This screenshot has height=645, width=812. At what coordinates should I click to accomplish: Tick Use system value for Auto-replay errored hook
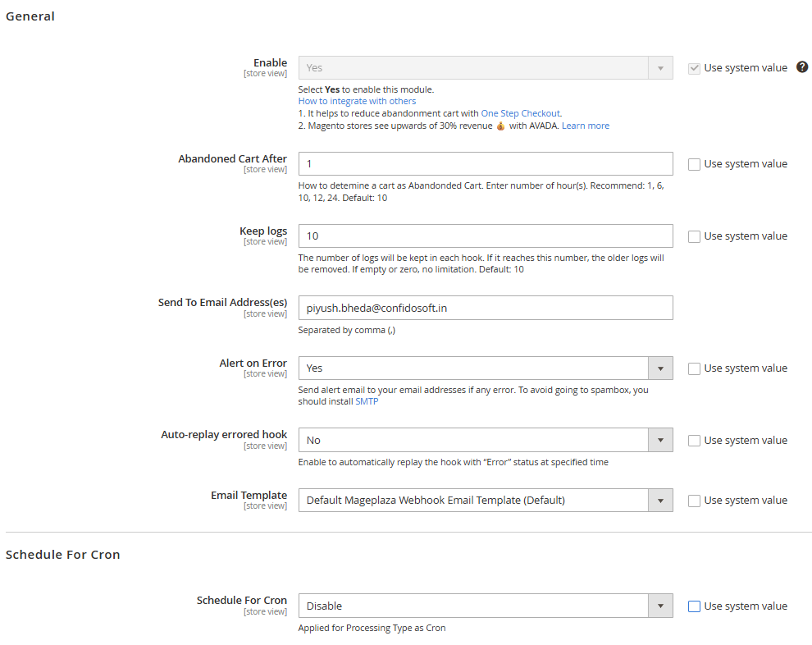694,441
